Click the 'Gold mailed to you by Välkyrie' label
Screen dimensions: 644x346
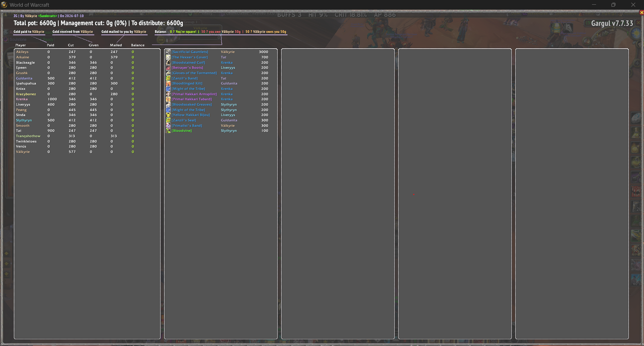tap(124, 32)
